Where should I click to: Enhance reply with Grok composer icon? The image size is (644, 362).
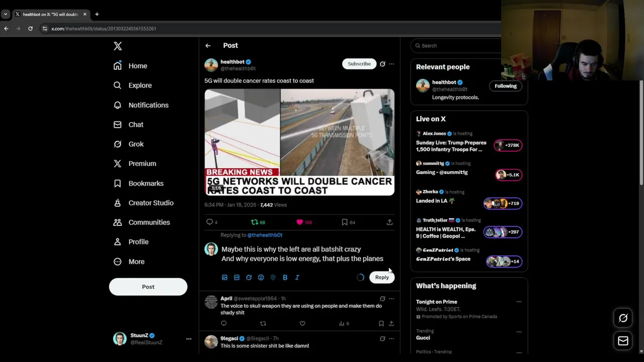[249, 278]
